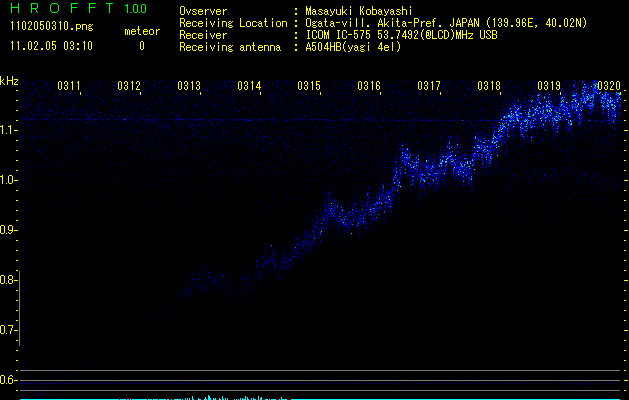629x400 pixels.
Task: Click the 0318 time marker
Action: (x=489, y=86)
